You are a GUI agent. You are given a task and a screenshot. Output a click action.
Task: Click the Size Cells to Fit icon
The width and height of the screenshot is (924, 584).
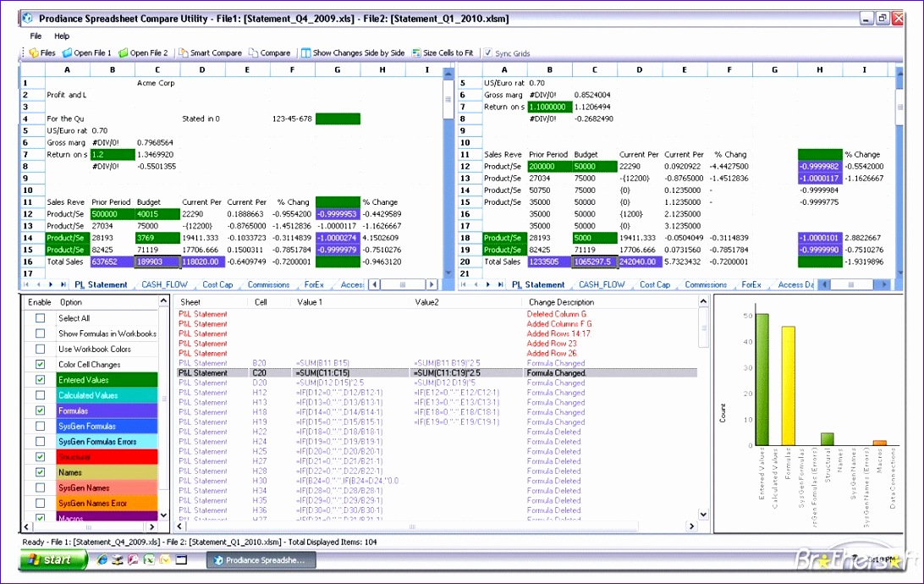[x=416, y=52]
